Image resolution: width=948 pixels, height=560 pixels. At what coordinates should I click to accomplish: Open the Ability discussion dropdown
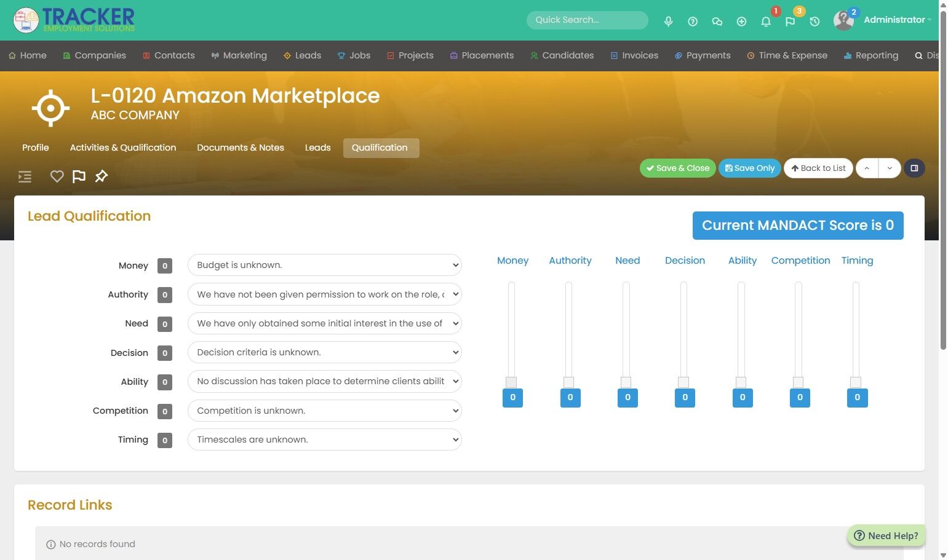tap(324, 381)
